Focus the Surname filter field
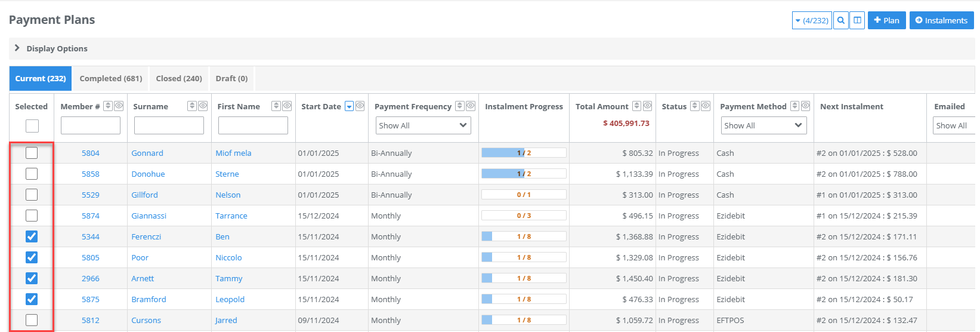The image size is (980, 332). point(169,125)
